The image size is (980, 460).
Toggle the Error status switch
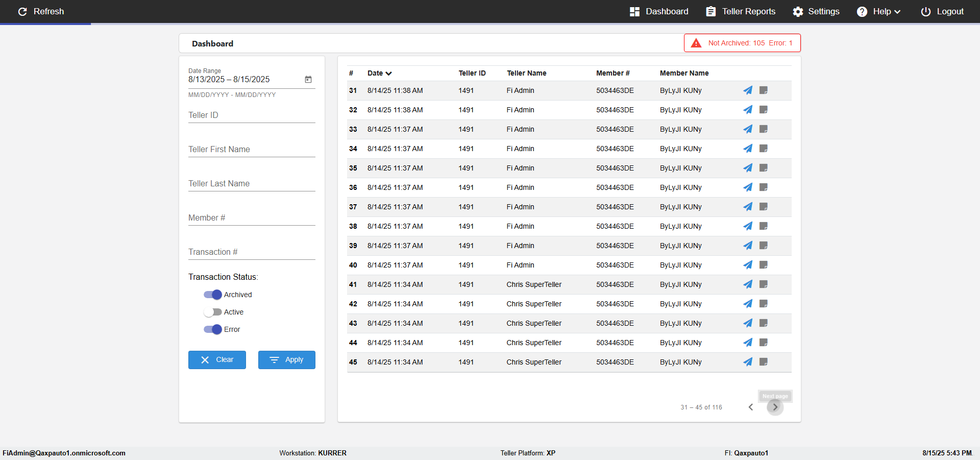click(213, 329)
